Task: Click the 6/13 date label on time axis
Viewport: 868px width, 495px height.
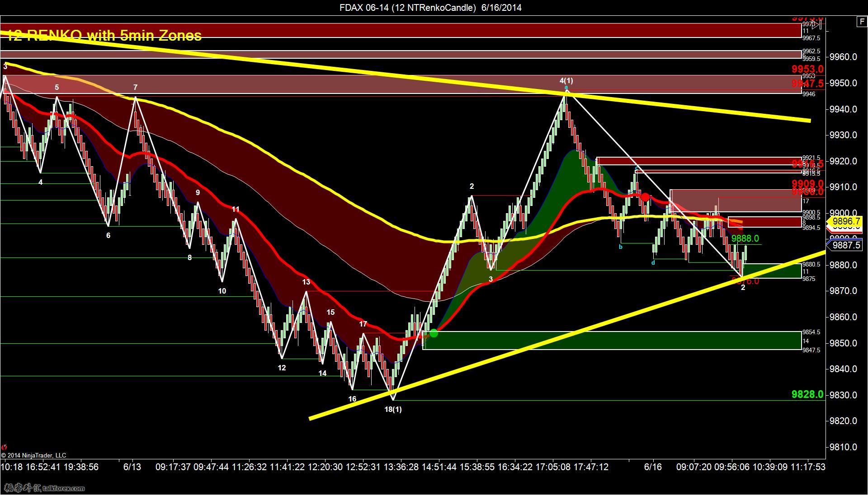Action: pos(132,467)
